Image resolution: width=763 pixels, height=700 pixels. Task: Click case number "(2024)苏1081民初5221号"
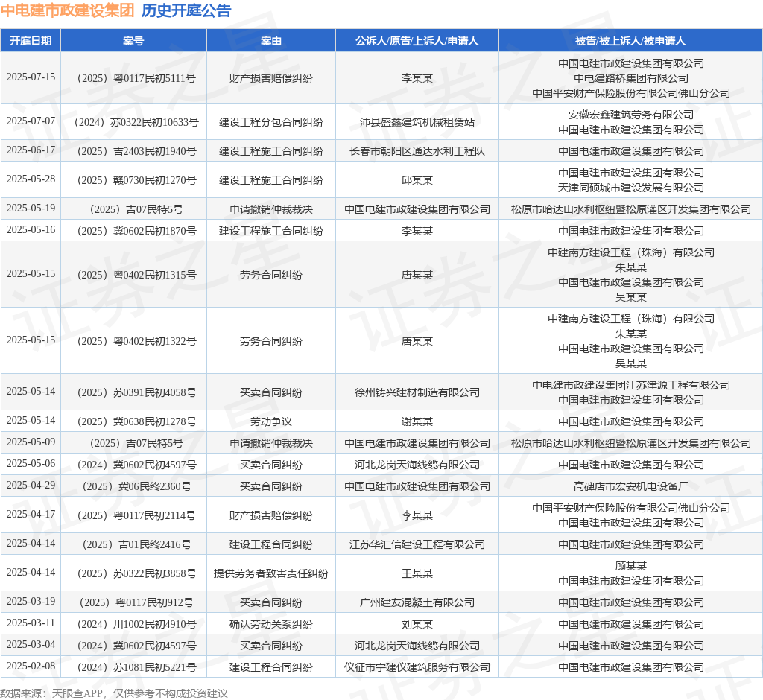pos(133,667)
